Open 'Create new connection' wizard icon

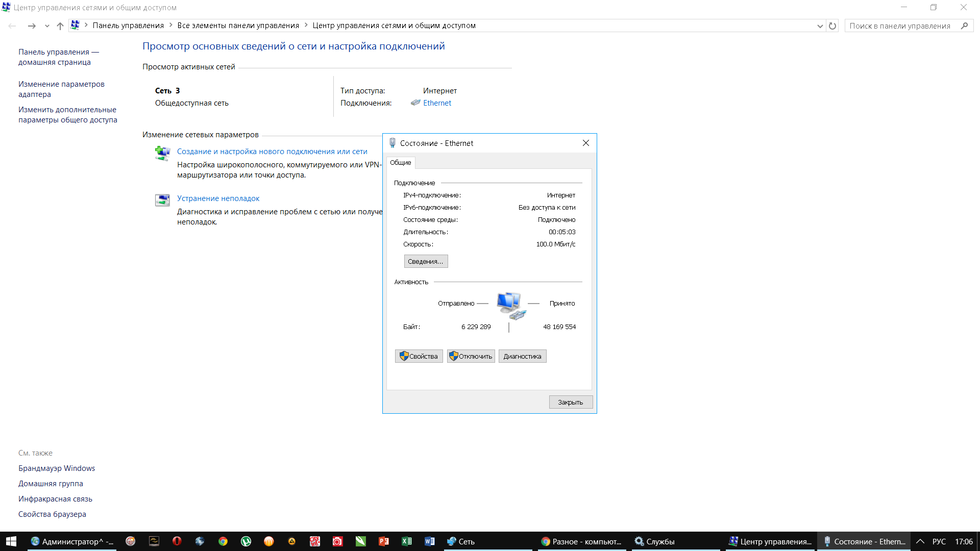(162, 153)
